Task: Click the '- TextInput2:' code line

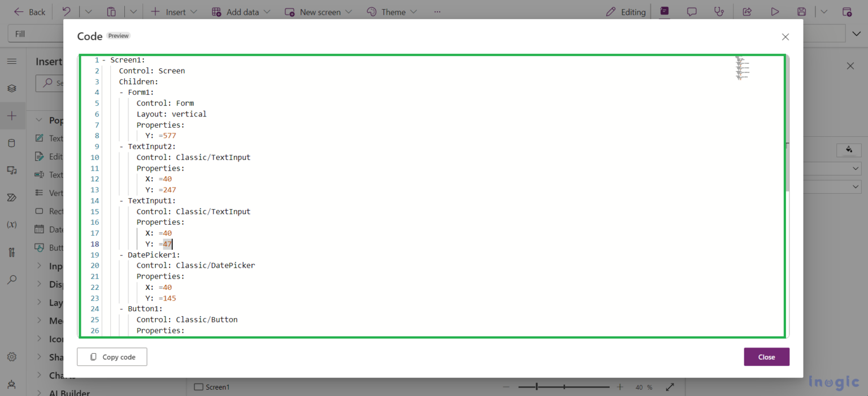Action: pyautogui.click(x=147, y=146)
